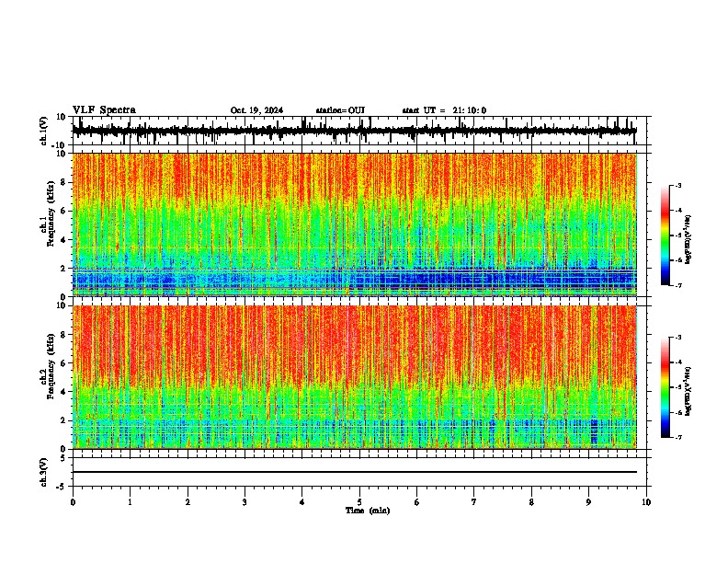Click the ch.2 frequency spectrogram plot

pyautogui.click(x=354, y=377)
